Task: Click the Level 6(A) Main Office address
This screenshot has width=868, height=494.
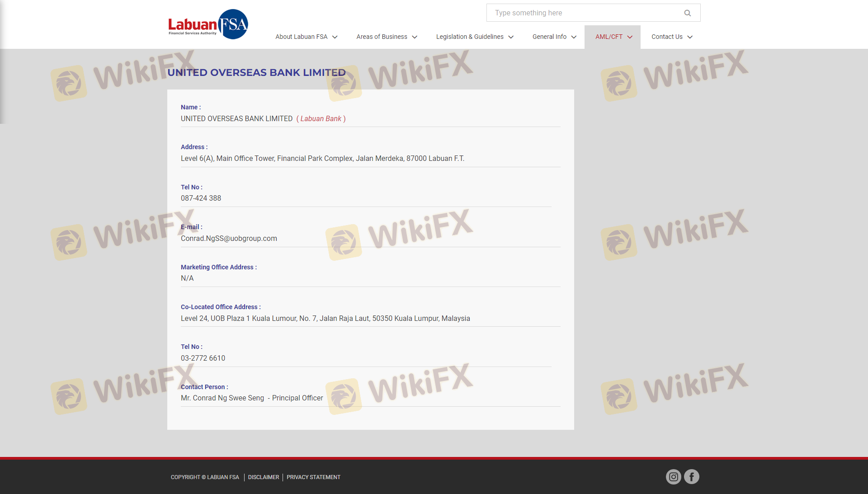Action: [322, 159]
